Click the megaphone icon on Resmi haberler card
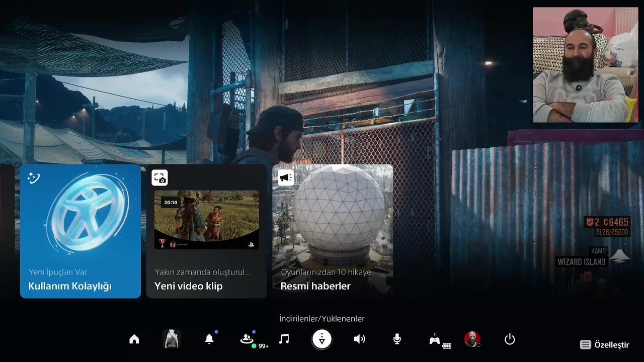This screenshot has height=362, width=644. tap(286, 177)
